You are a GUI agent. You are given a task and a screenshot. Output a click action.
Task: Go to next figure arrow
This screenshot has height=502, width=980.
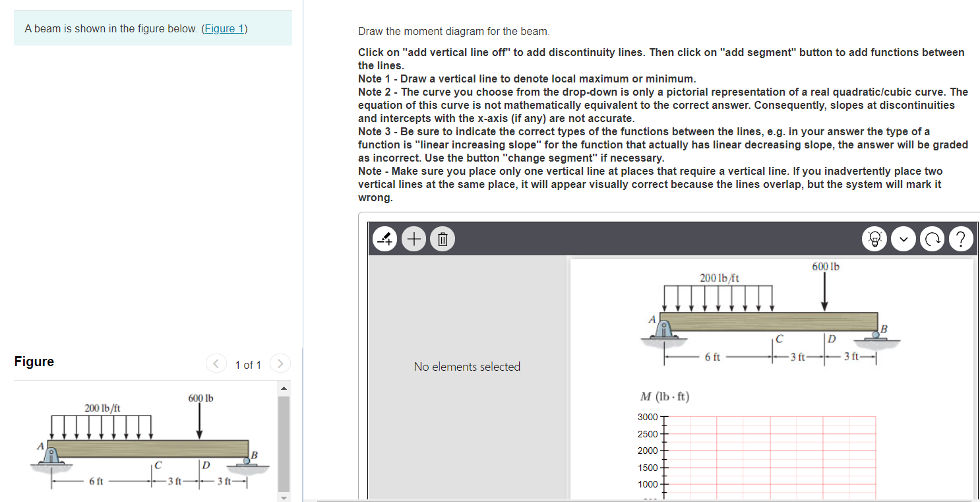point(280,363)
